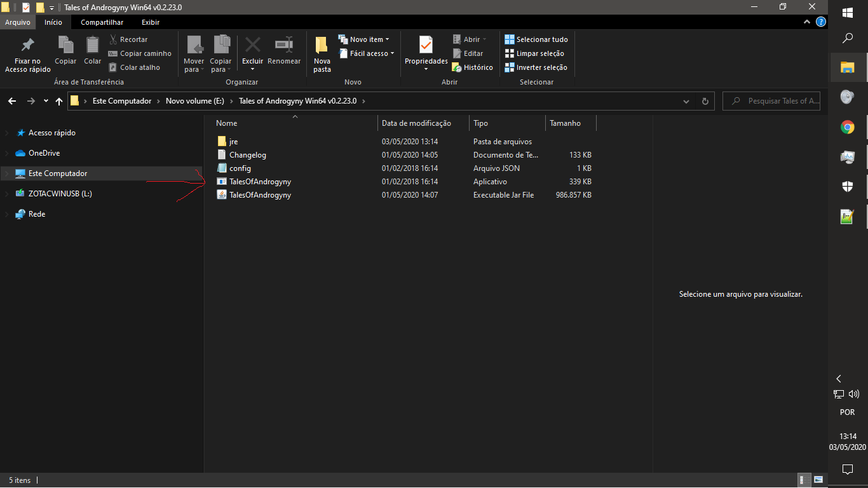The height and width of the screenshot is (488, 868).
Task: Select Acesso rápido in navigation pane
Action: pos(52,133)
